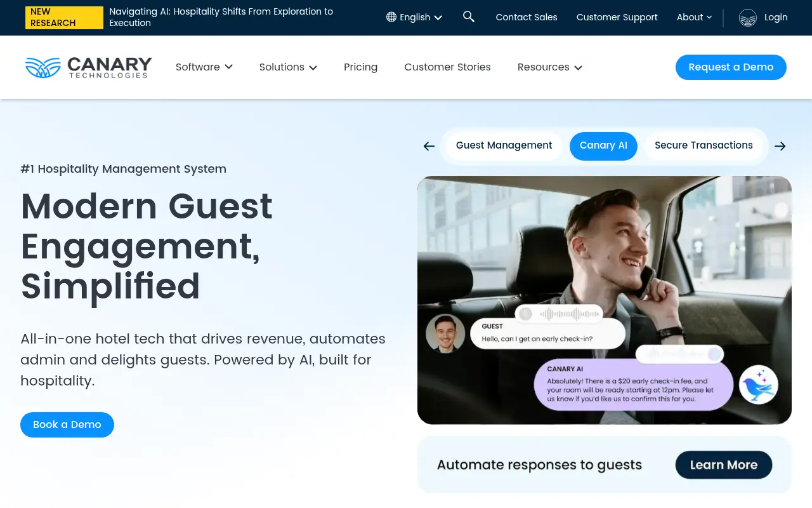This screenshot has height=508, width=812.
Task: Expand the Resources menu chevron
Action: point(578,67)
